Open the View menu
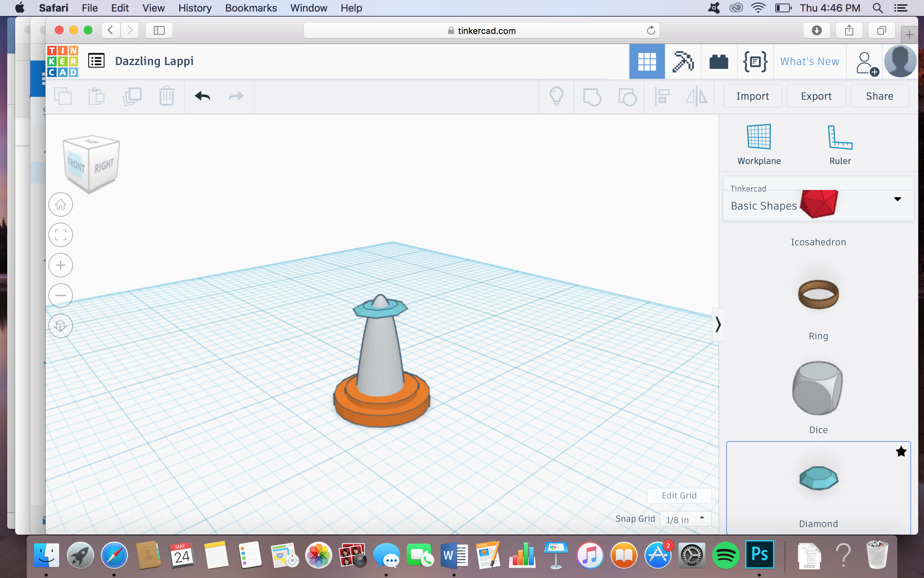This screenshot has height=578, width=924. [x=153, y=8]
